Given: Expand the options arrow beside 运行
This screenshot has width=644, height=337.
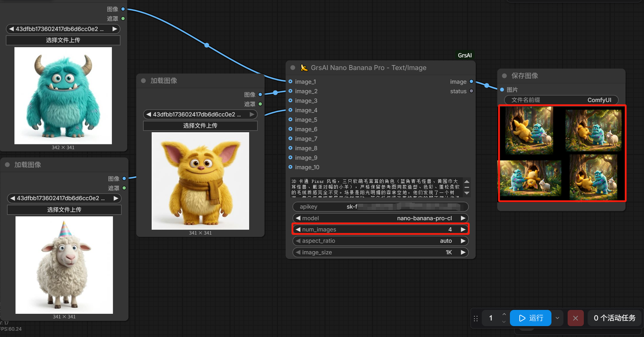Looking at the screenshot, I should 557,318.
